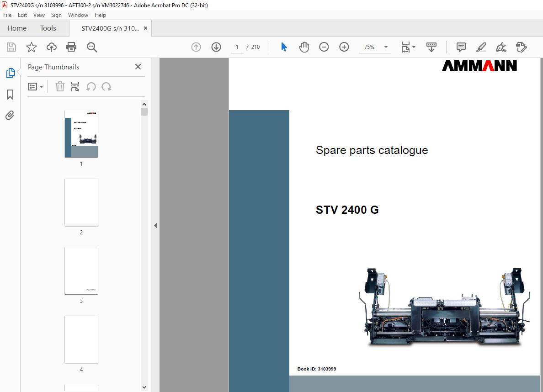The image size is (543, 392).
Task: Click the 'Page Thumbnails' panel title
Action: point(53,67)
